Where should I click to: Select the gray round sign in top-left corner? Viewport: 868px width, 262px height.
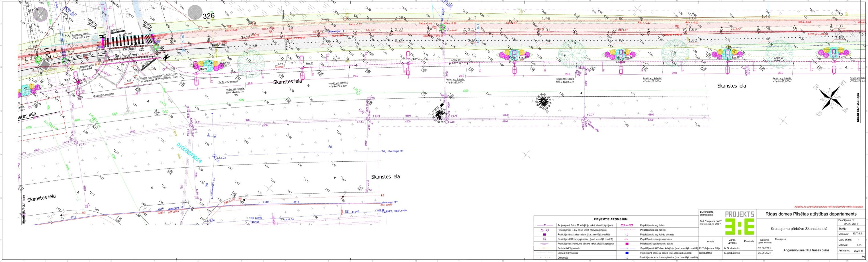point(40,14)
